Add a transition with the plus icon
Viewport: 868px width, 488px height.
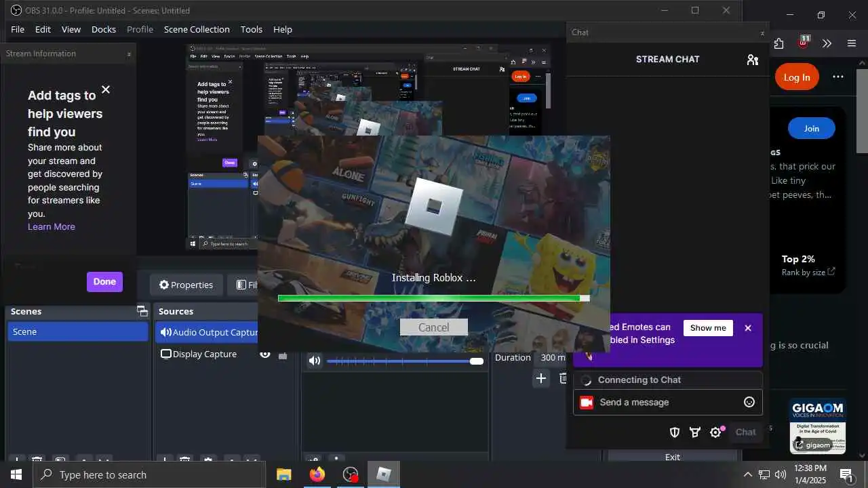click(x=540, y=378)
